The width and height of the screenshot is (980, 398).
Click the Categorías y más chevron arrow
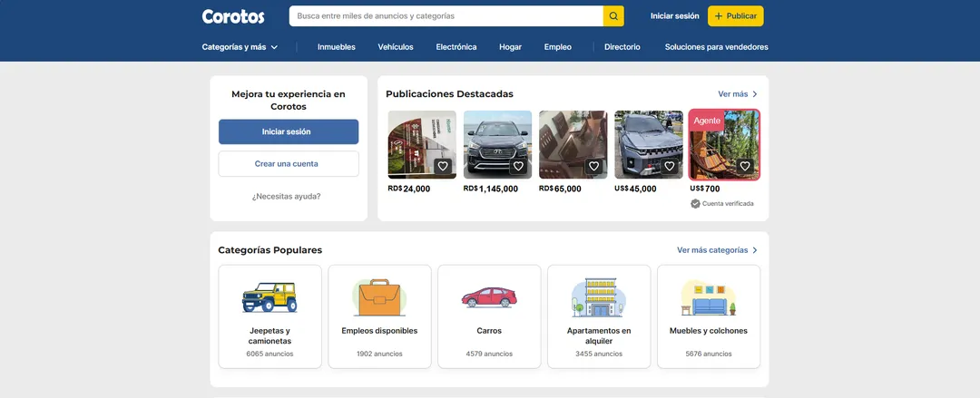274,47
